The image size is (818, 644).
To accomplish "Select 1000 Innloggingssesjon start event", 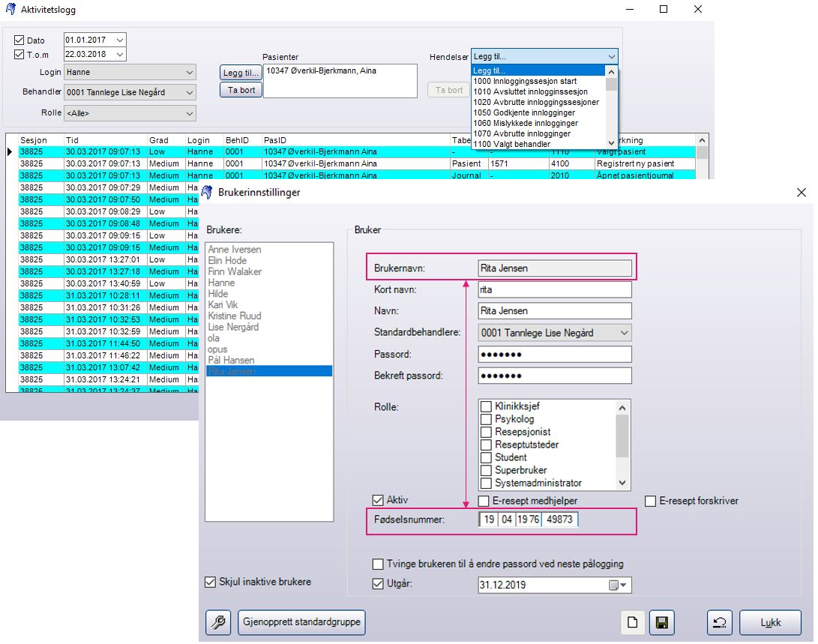I will [538, 82].
